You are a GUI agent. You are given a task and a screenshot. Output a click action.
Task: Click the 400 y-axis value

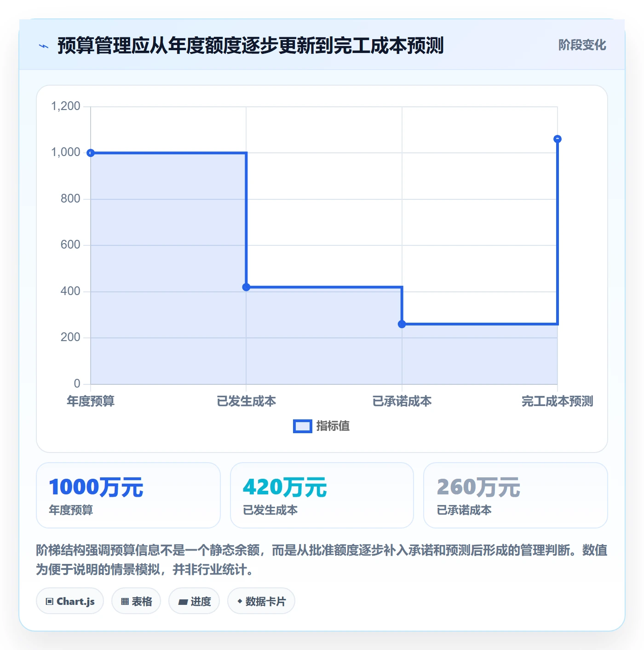[70, 291]
